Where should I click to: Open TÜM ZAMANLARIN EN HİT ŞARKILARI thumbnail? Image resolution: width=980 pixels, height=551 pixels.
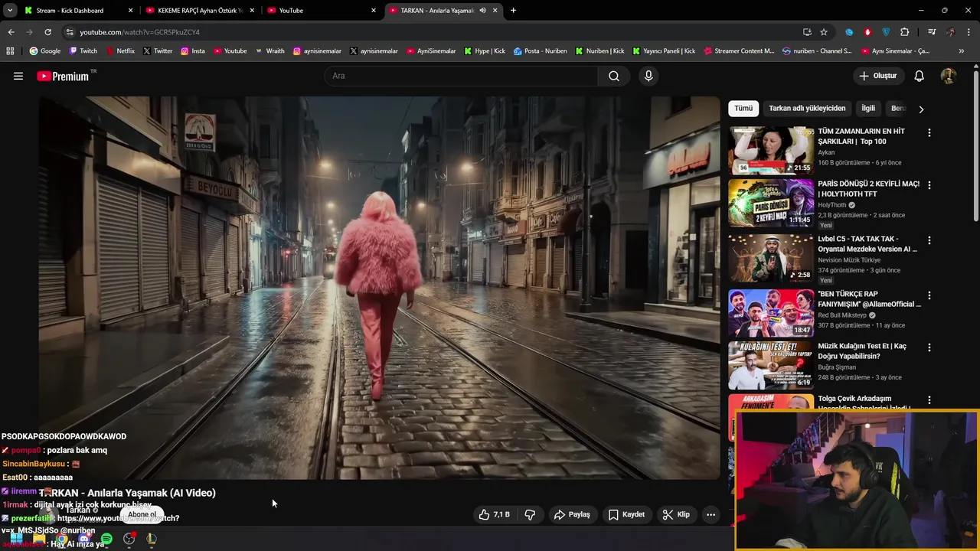point(771,151)
